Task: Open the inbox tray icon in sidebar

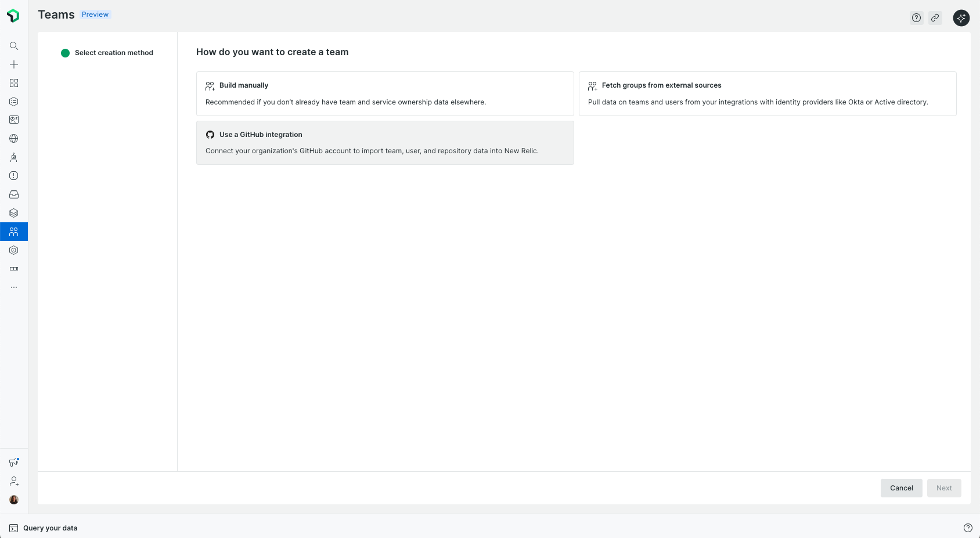Action: tap(14, 194)
